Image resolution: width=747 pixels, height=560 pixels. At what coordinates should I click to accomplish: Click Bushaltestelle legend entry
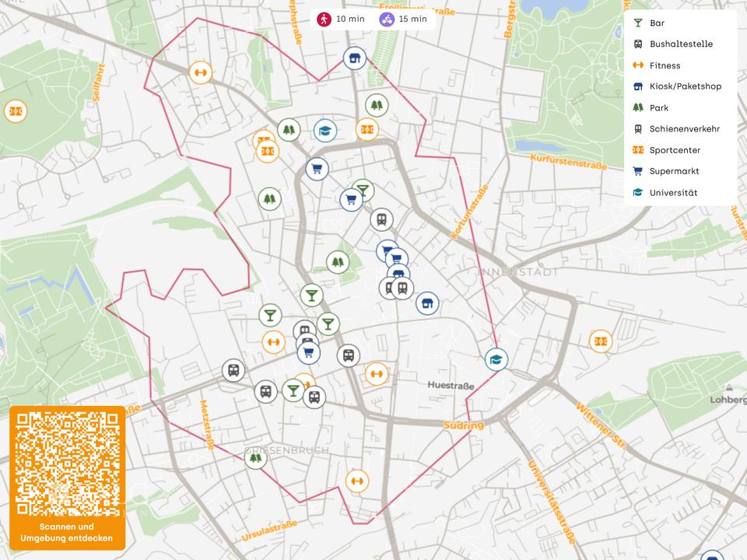[680, 44]
